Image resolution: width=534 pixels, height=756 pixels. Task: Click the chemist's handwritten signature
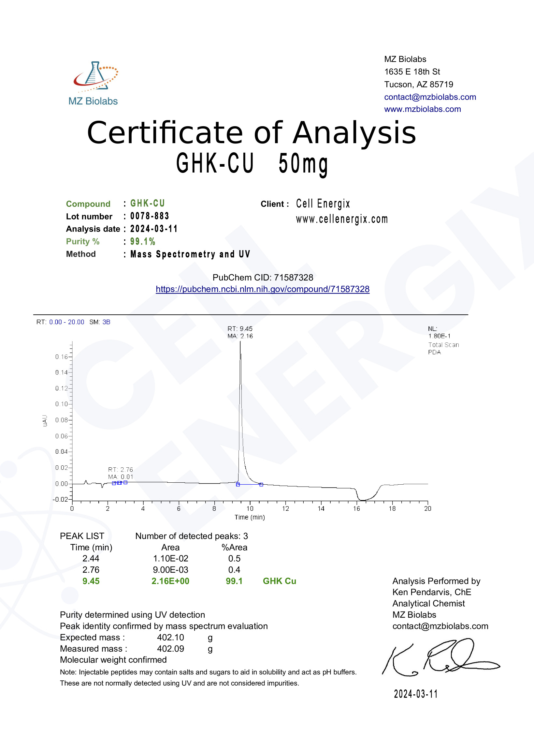click(x=441, y=657)
